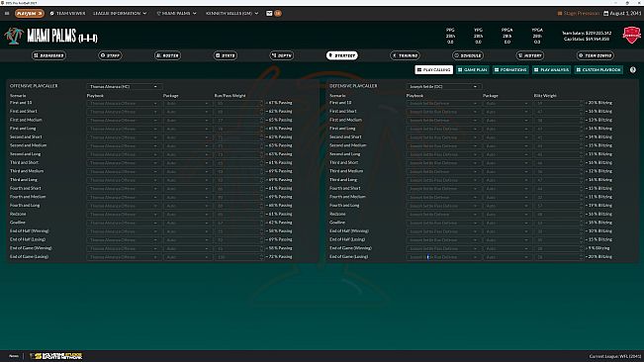Select the Strategy tab
Screen dimensions: 644x362
pyautogui.click(x=341, y=55)
